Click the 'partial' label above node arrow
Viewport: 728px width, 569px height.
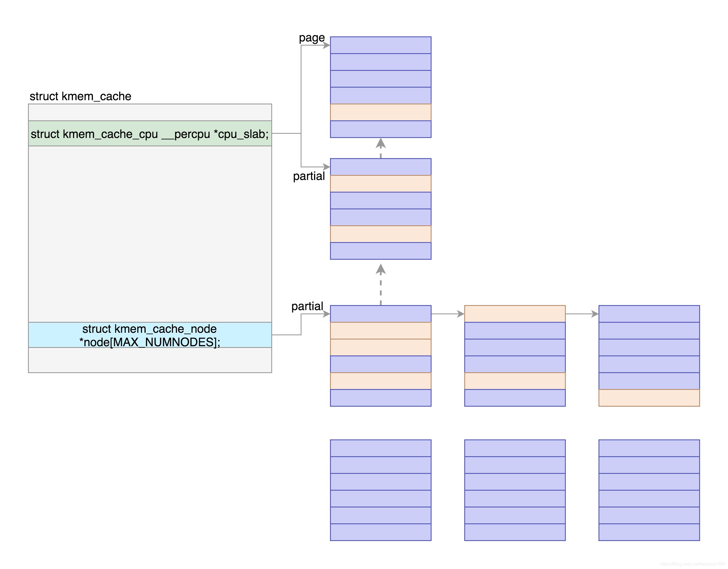[307, 306]
